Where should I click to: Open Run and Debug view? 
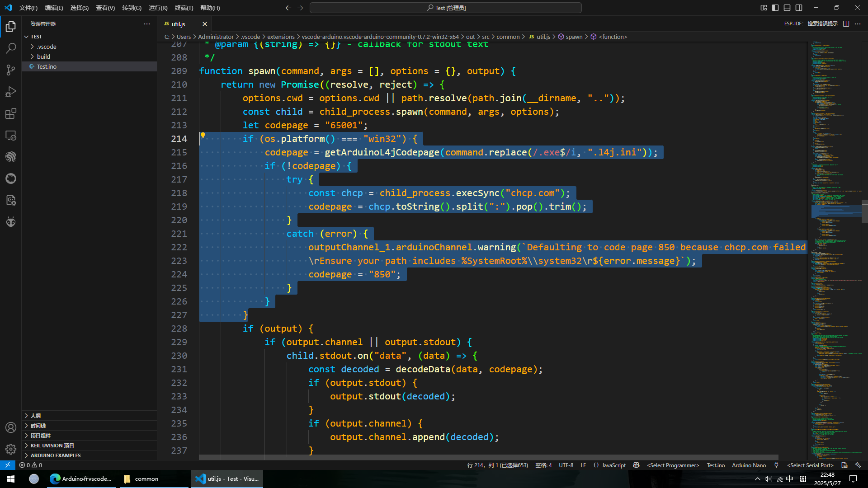coord(11,92)
